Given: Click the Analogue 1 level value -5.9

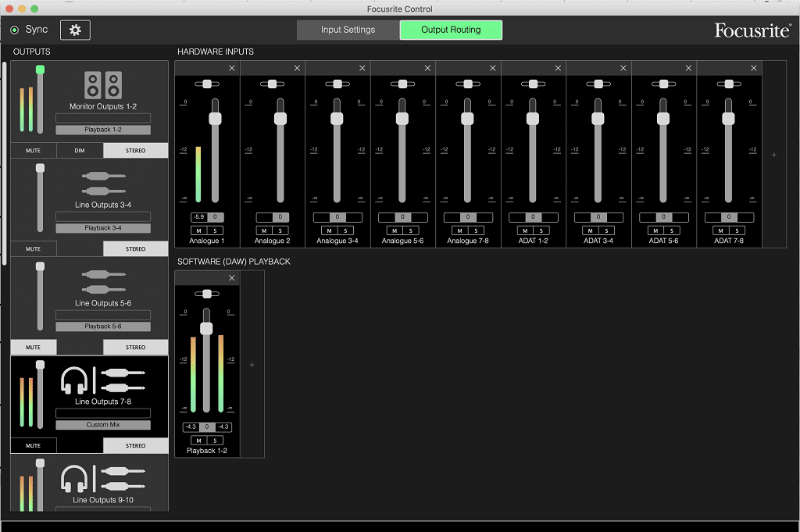Looking at the screenshot, I should (x=199, y=217).
